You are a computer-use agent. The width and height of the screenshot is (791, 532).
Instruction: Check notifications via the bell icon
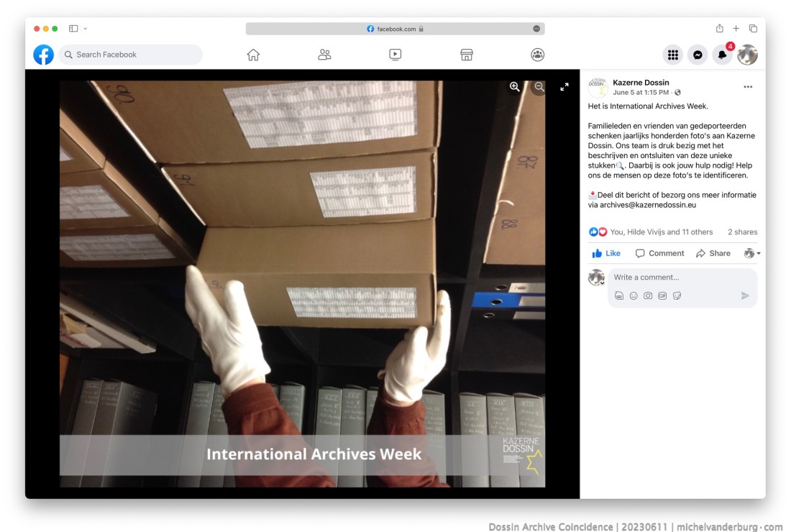point(722,55)
